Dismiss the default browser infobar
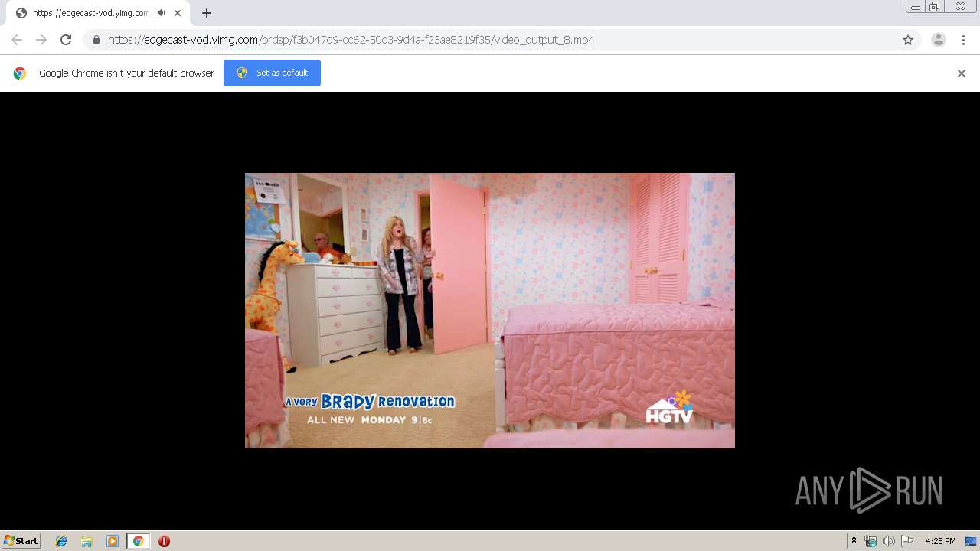The width and height of the screenshot is (980, 551). [962, 73]
